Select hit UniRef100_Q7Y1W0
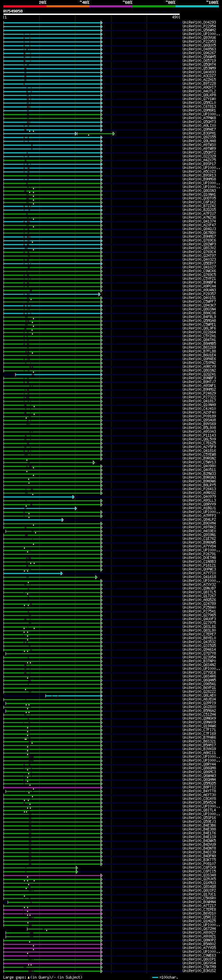Viewport: 222px width, 980px height. pos(199,99)
